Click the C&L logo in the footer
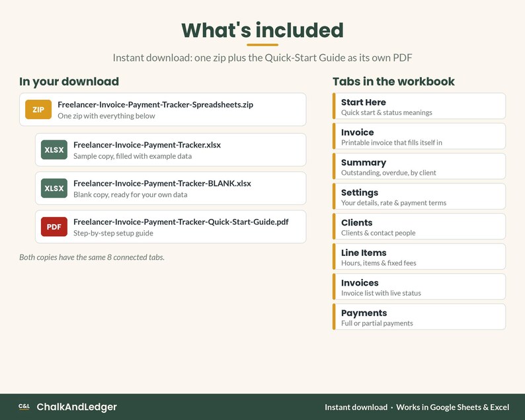 24,407
